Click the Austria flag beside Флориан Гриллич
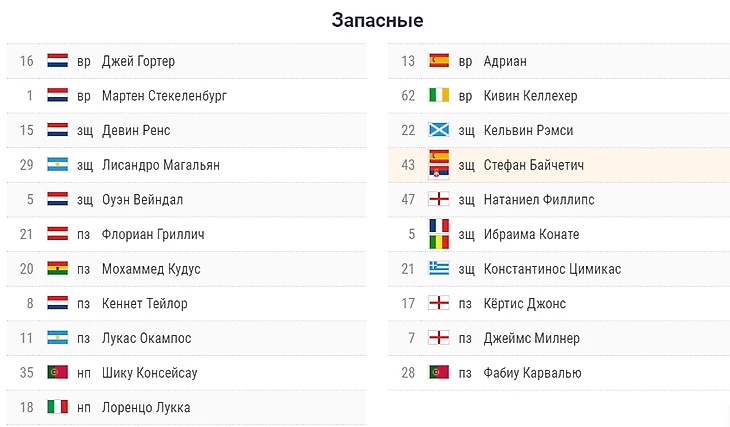 coord(57,234)
